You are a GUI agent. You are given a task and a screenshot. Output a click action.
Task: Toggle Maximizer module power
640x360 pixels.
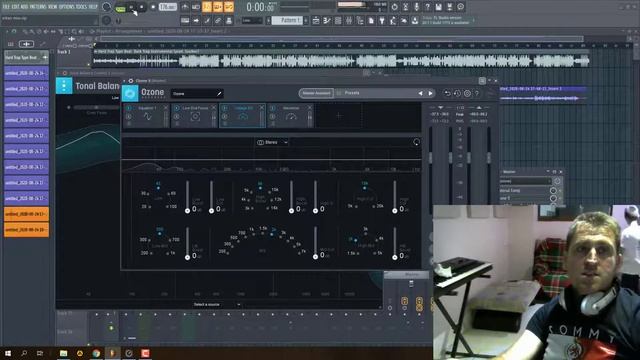273,108
